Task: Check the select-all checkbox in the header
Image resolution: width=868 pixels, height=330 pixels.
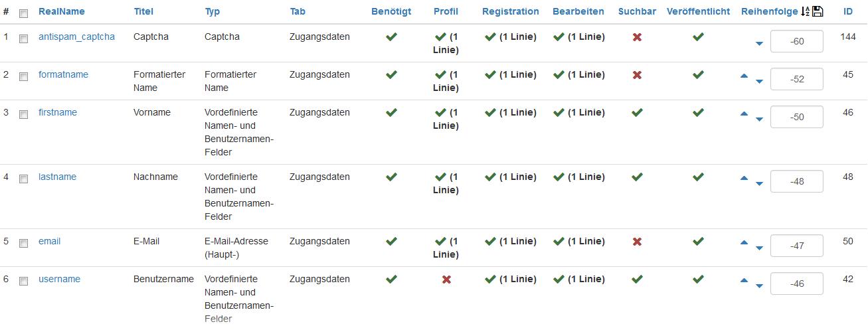Action: pos(24,13)
